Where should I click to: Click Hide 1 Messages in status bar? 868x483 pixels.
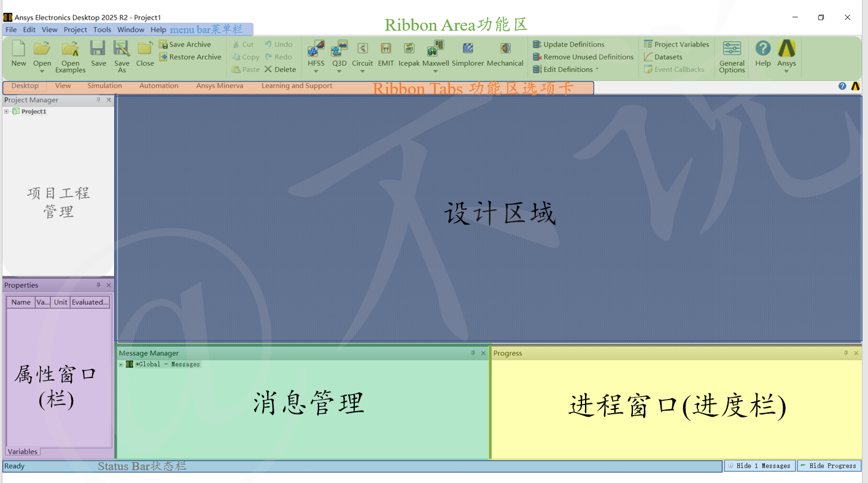tap(760, 466)
